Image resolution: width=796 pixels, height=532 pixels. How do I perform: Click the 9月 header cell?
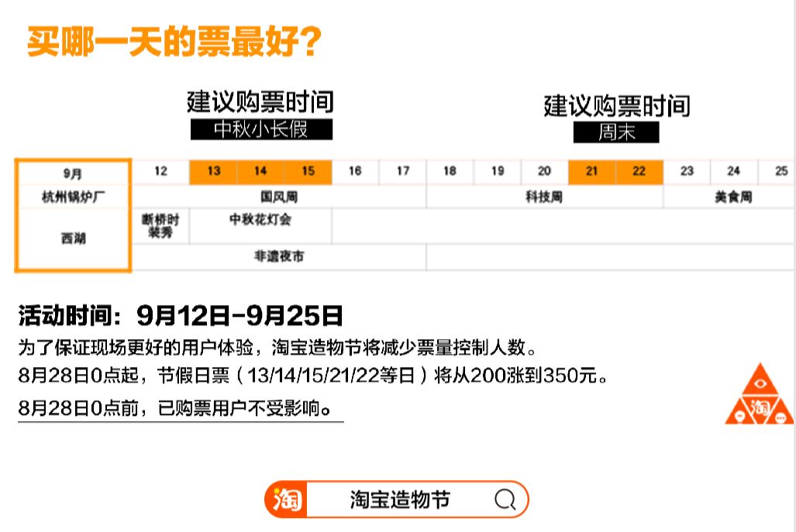coord(72,172)
